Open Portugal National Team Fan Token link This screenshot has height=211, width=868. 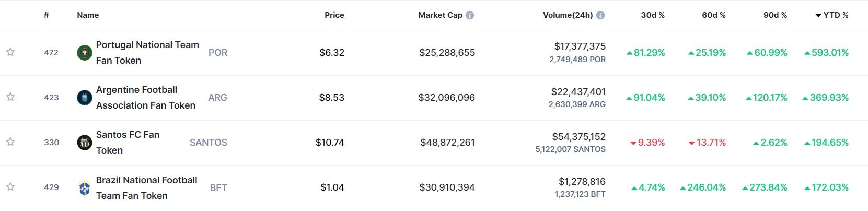(x=147, y=52)
